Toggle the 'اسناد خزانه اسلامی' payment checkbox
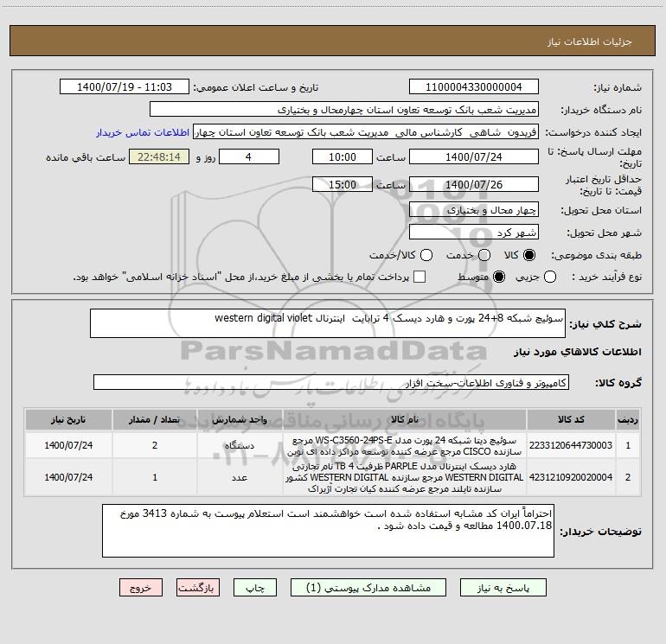666x644 pixels. coord(419,277)
